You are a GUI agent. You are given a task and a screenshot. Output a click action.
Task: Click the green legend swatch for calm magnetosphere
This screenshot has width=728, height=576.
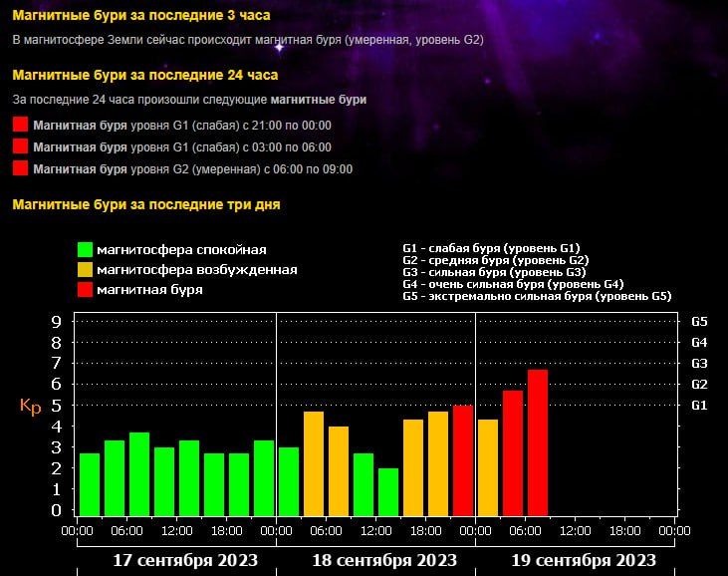[x=86, y=250]
